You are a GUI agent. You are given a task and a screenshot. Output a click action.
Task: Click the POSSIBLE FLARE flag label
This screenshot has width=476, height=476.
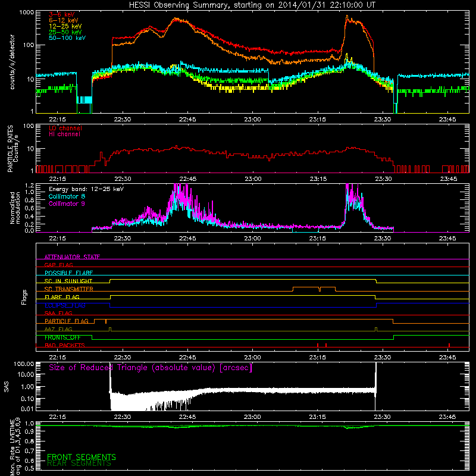click(68, 273)
